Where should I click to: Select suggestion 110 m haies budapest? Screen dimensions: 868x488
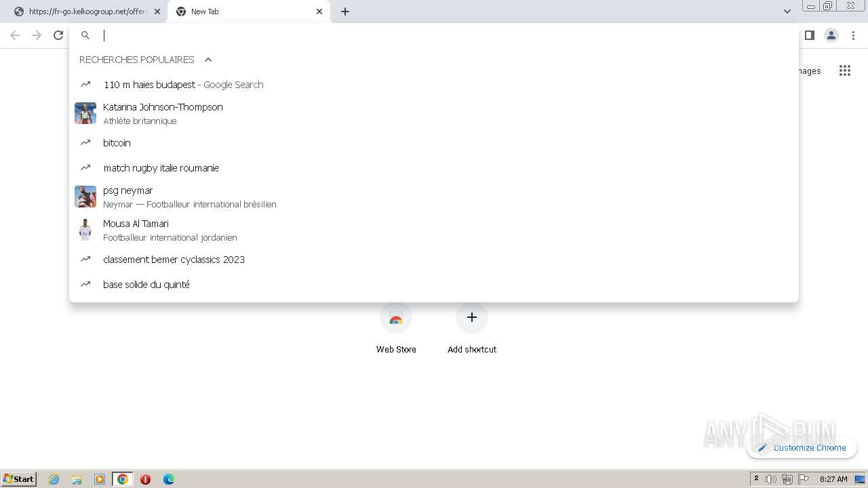point(434,85)
